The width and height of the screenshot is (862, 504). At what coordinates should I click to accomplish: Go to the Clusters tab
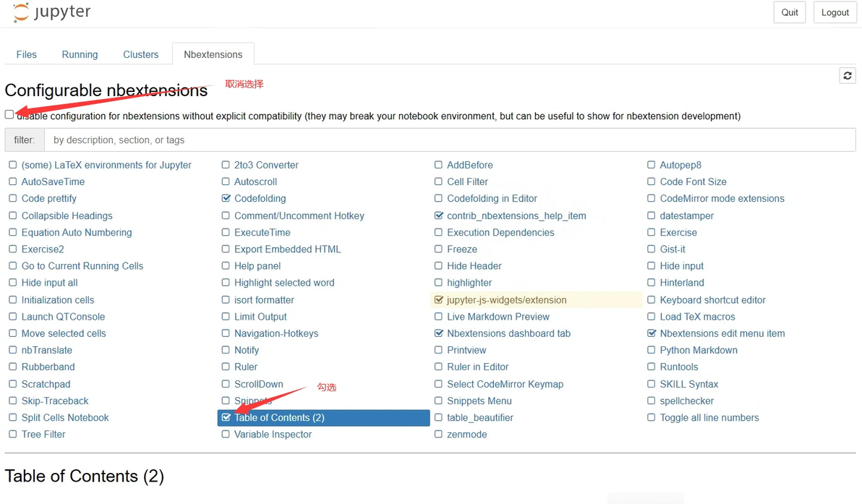click(x=141, y=54)
